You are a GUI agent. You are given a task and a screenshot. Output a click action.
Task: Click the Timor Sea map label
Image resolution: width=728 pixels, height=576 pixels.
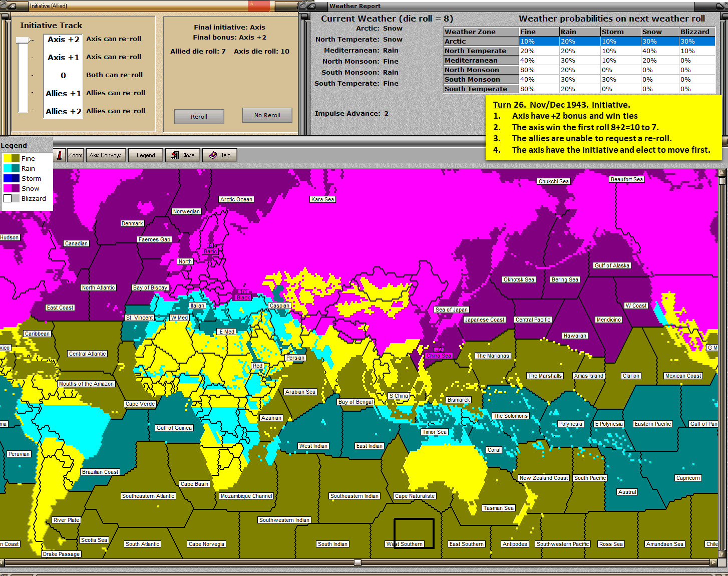[435, 432]
